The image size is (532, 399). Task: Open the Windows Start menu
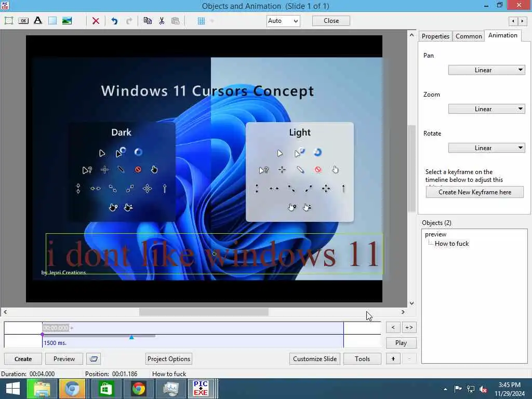[13, 389]
